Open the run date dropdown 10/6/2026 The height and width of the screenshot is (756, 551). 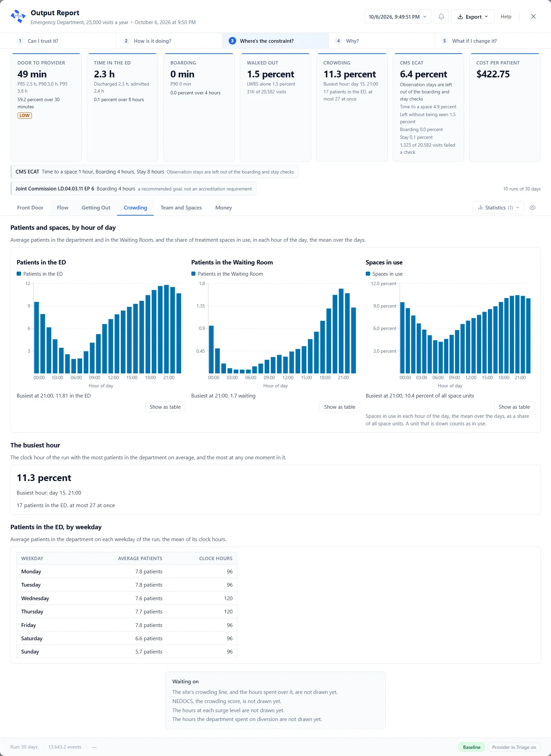pyautogui.click(x=398, y=17)
